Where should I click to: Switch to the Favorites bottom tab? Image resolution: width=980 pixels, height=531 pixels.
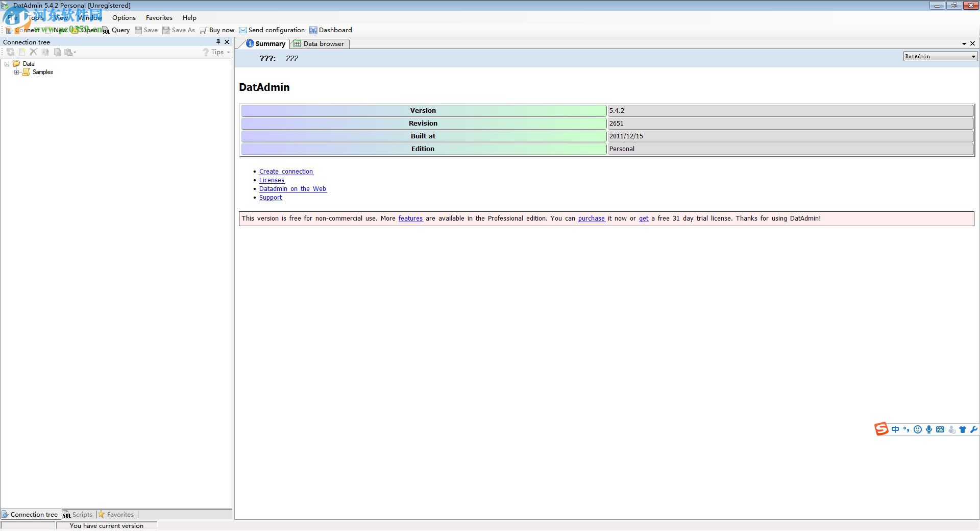[x=116, y=515]
